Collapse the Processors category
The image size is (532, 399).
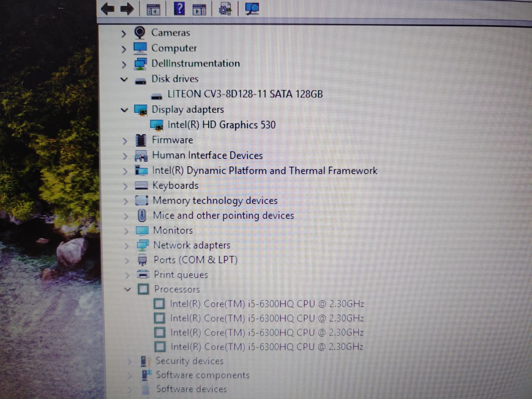coord(127,290)
